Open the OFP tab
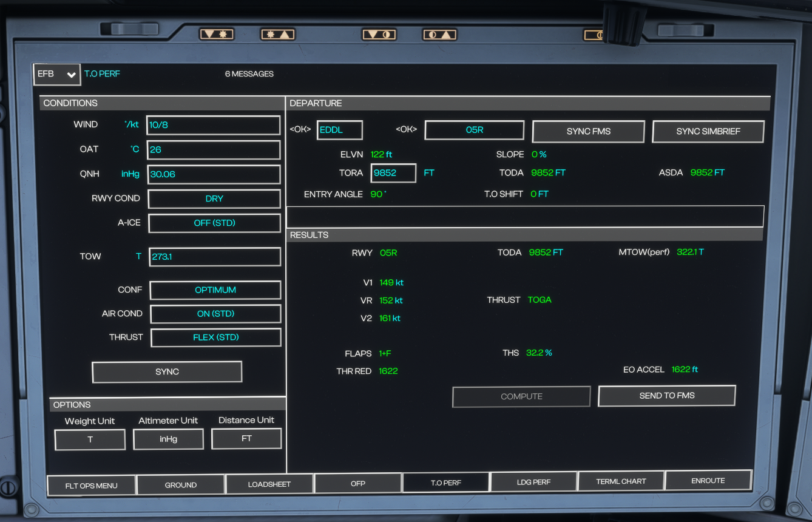 click(358, 483)
